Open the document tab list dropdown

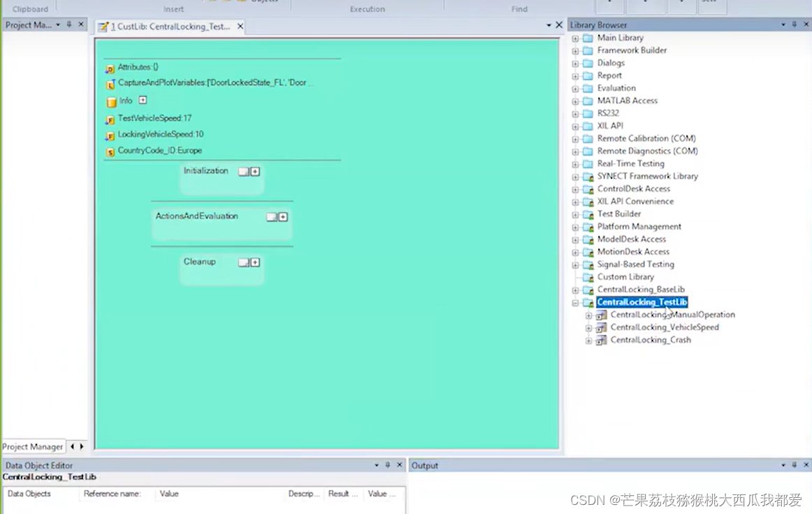click(x=549, y=25)
